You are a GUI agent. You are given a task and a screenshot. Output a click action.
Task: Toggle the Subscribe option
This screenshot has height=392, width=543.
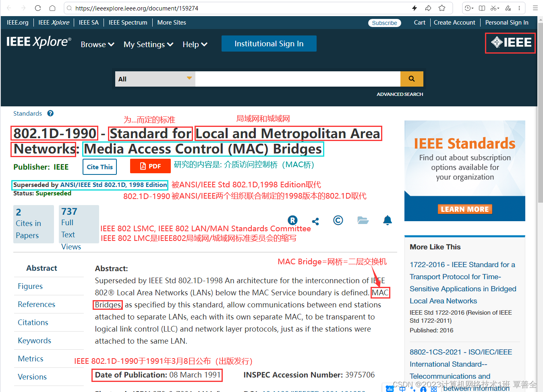(384, 23)
